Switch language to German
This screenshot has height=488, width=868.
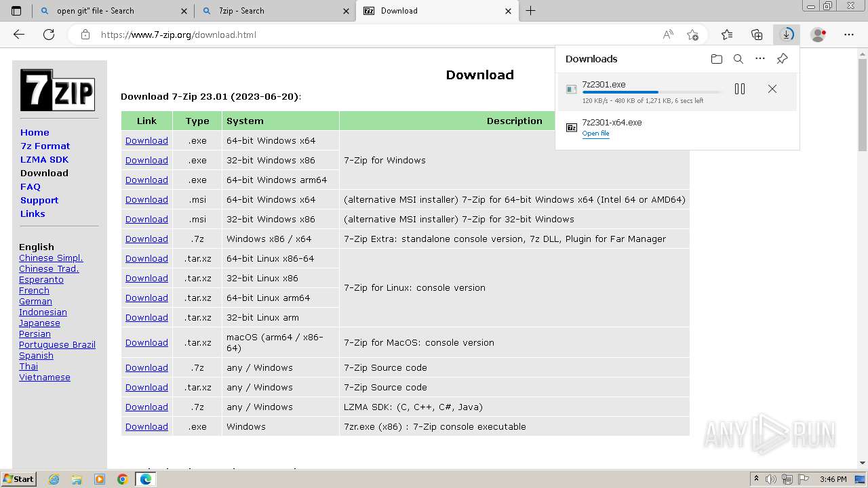tap(35, 301)
